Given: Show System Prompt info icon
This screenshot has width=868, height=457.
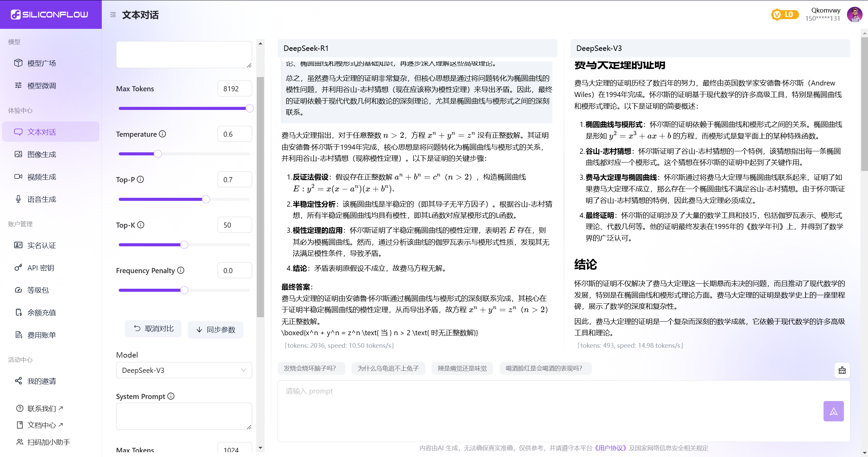Looking at the screenshot, I should pos(171,396).
